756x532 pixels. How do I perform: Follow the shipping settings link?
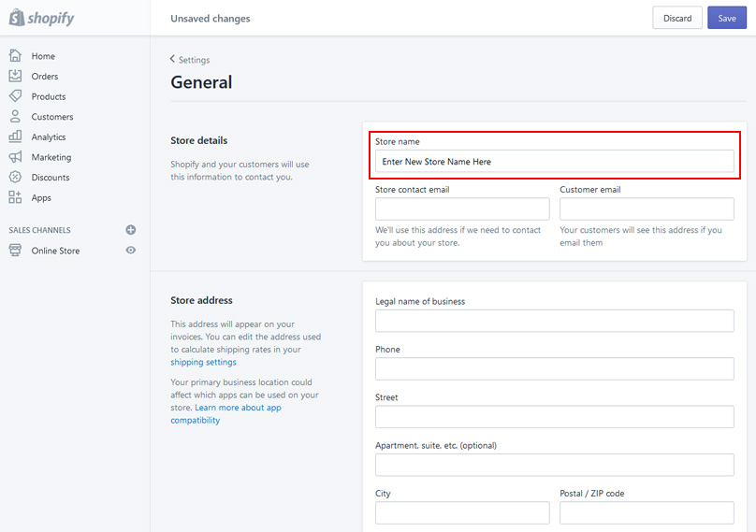coord(203,362)
